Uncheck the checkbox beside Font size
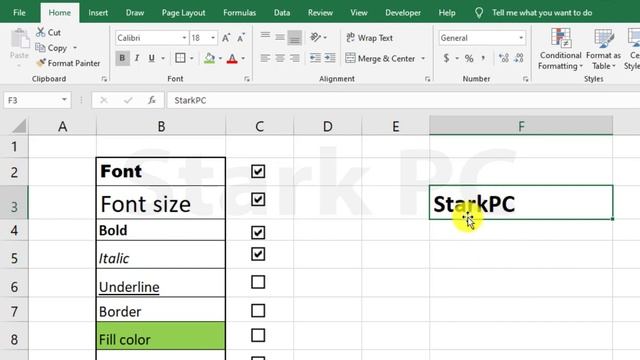Image resolution: width=640 pixels, height=360 pixels. click(x=258, y=200)
